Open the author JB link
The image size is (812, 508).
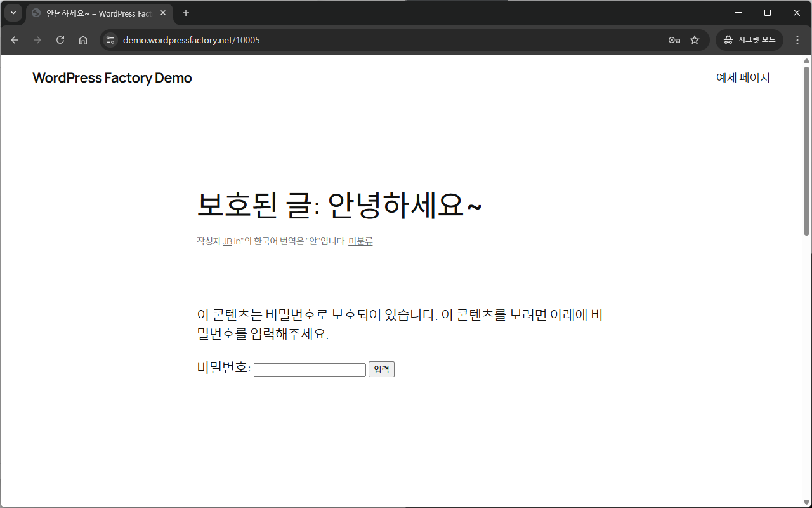(227, 241)
